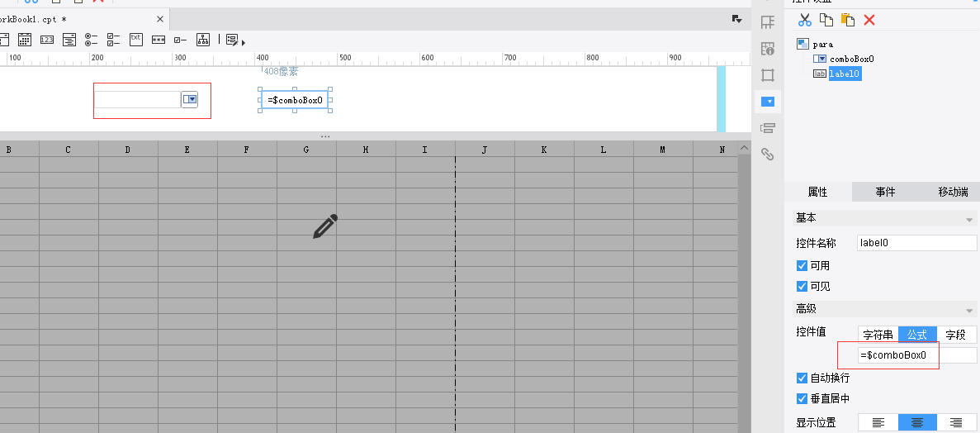
Task: Select column G header
Action: (306, 149)
